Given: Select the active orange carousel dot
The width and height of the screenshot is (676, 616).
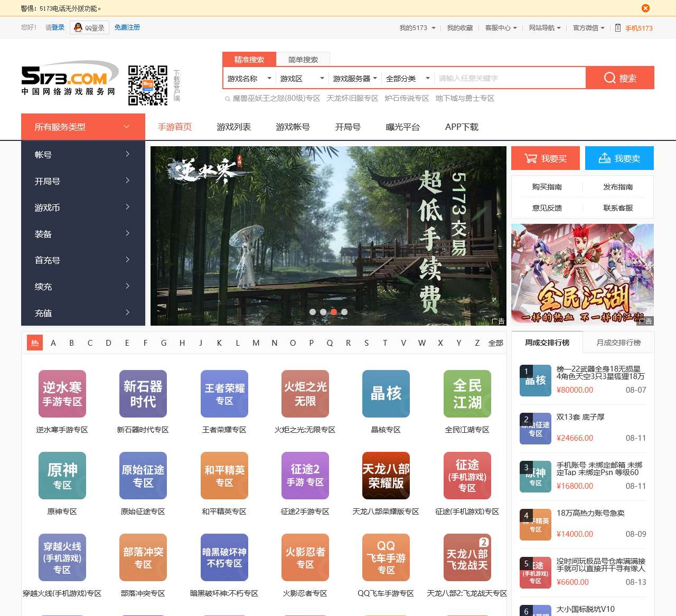Looking at the screenshot, I should [x=334, y=312].
